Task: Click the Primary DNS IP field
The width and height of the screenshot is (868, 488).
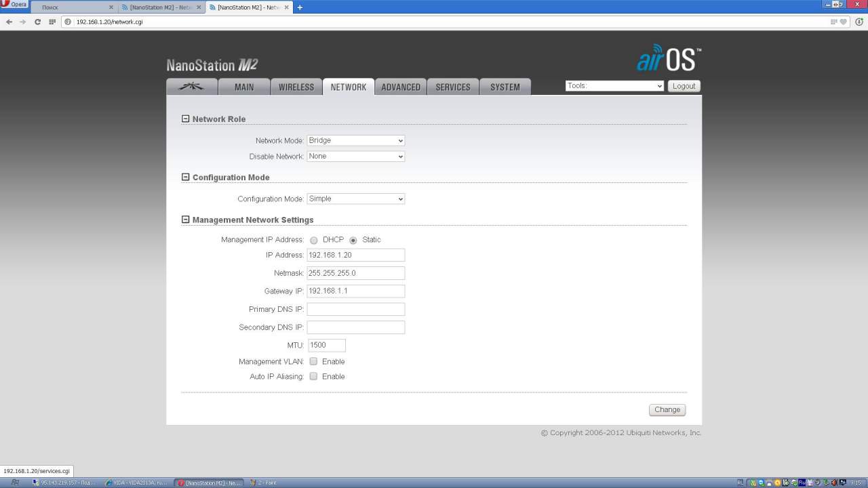Action: pos(356,309)
